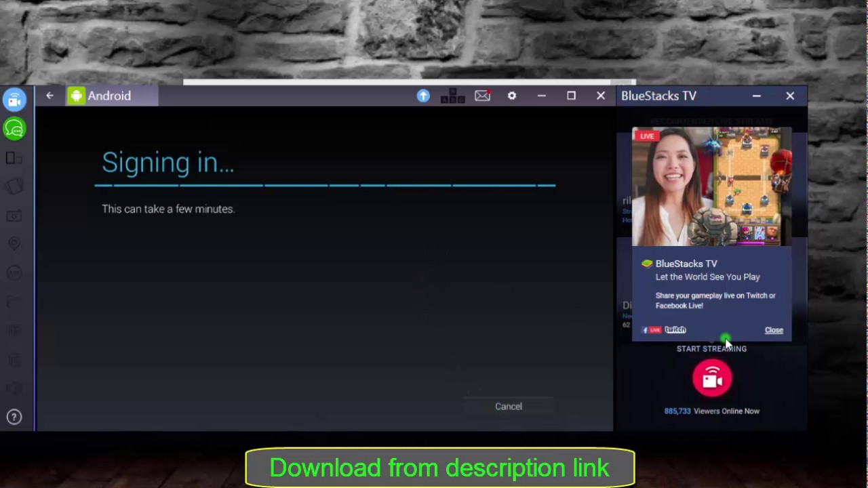The width and height of the screenshot is (868, 488).
Task: Minimize the BlueStacks Android window
Action: pos(541,96)
